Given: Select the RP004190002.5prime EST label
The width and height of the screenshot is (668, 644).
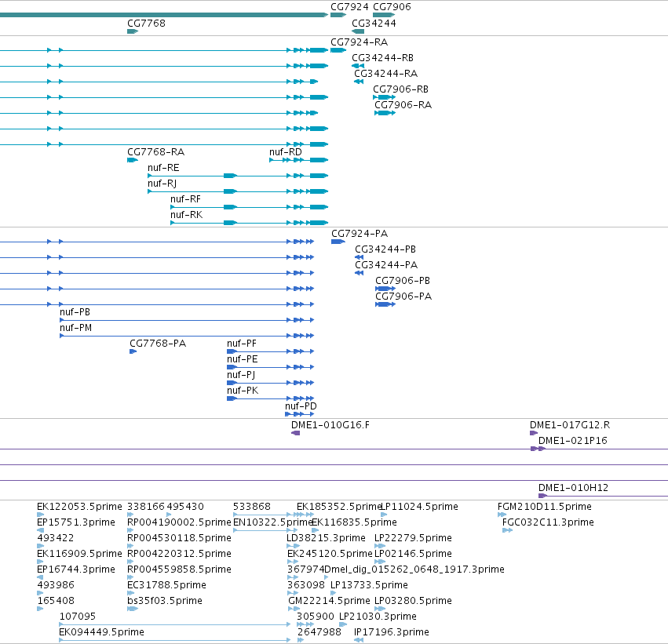Looking at the screenshot, I should pos(179,522).
